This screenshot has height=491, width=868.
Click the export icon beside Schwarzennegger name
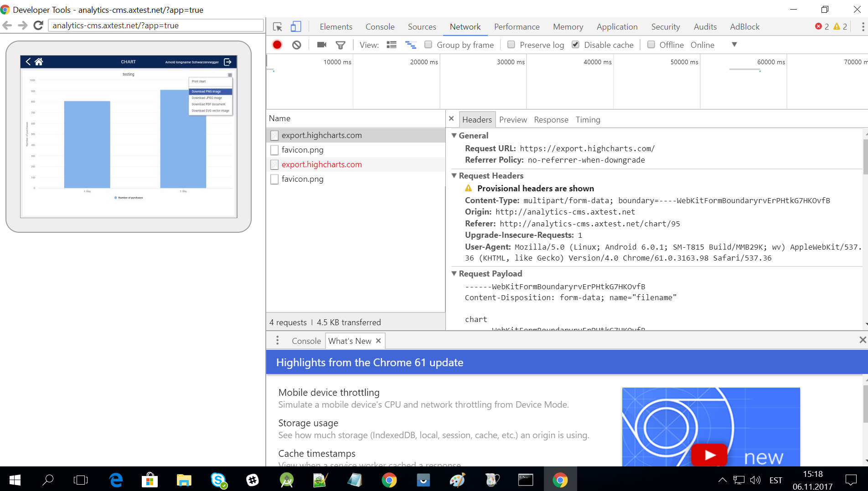227,62
